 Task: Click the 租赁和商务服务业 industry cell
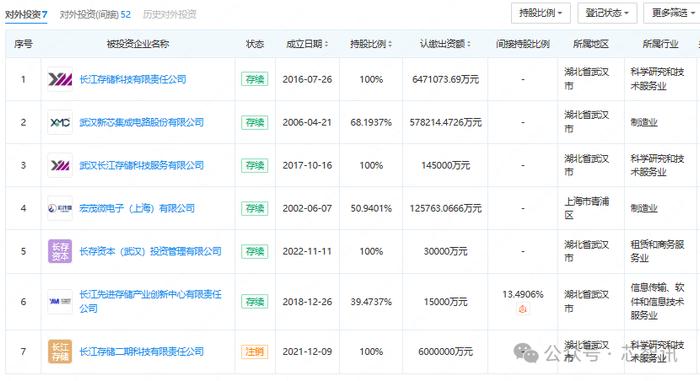coord(657,251)
